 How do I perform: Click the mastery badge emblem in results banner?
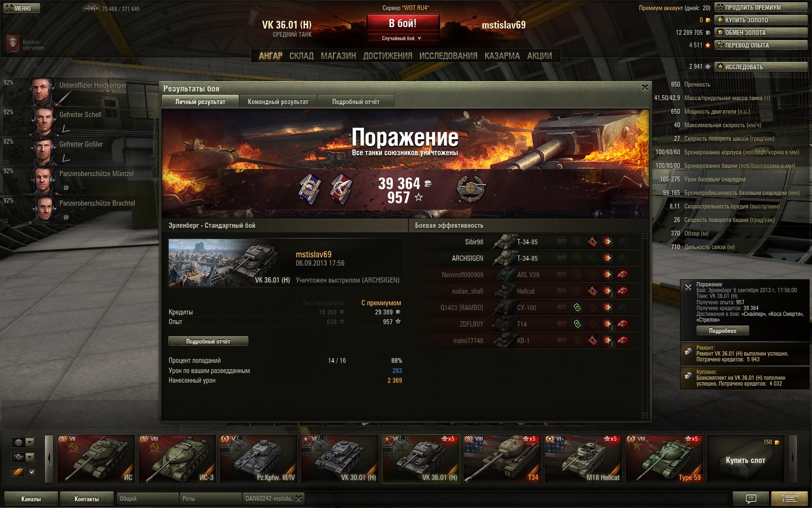[471, 189]
